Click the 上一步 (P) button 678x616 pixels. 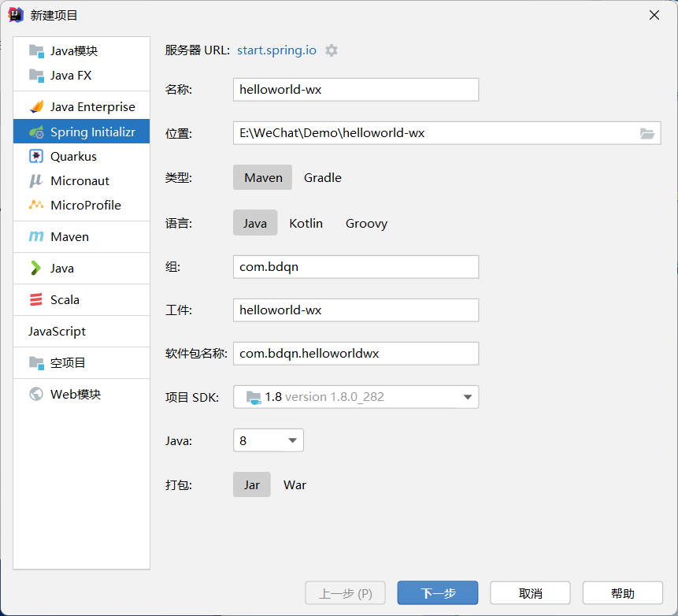point(345,592)
